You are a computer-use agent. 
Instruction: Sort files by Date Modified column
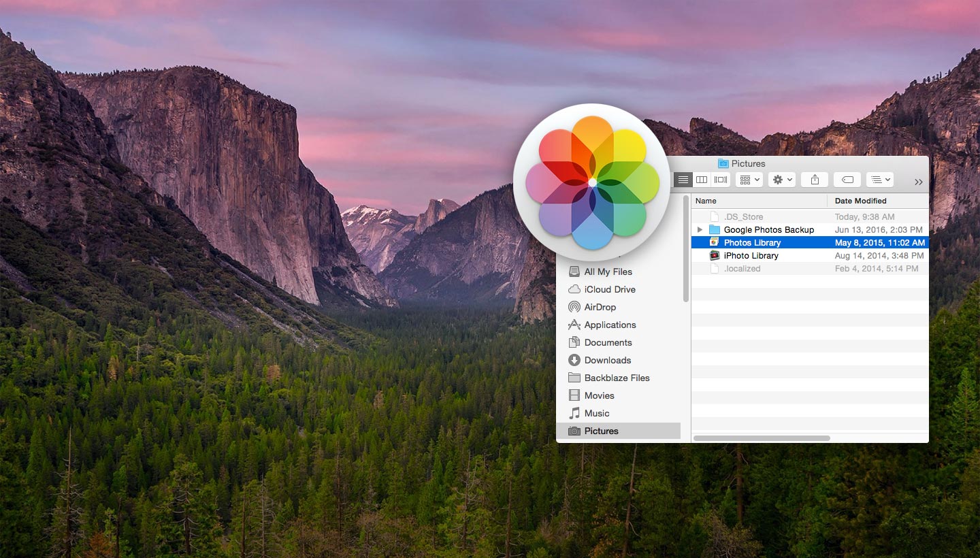coord(877,201)
